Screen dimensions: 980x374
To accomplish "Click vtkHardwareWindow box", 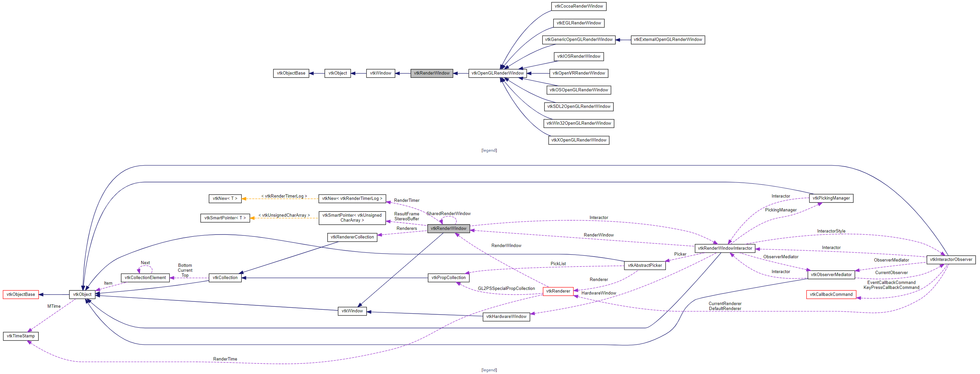I will point(506,317).
